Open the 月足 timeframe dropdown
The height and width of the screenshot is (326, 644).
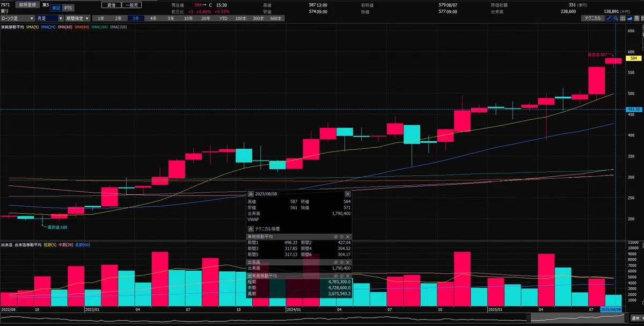click(x=49, y=18)
